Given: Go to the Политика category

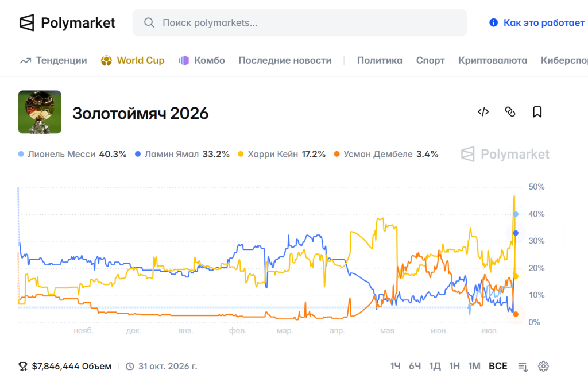Looking at the screenshot, I should 380,60.
